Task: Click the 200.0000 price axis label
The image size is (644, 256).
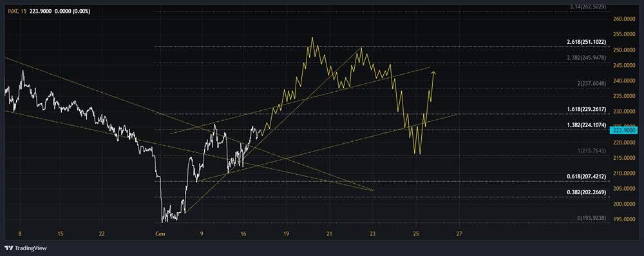Action: 624,204
